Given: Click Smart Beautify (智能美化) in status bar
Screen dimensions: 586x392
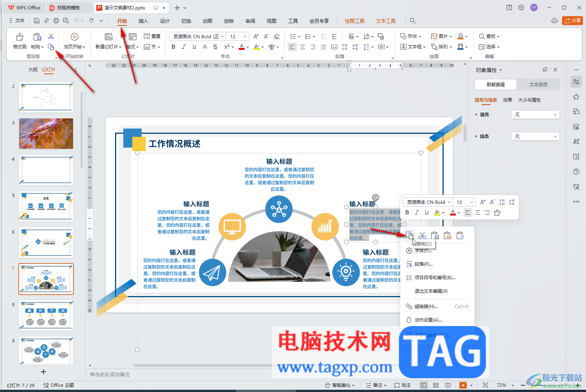Looking at the screenshot, I should pos(340,385).
